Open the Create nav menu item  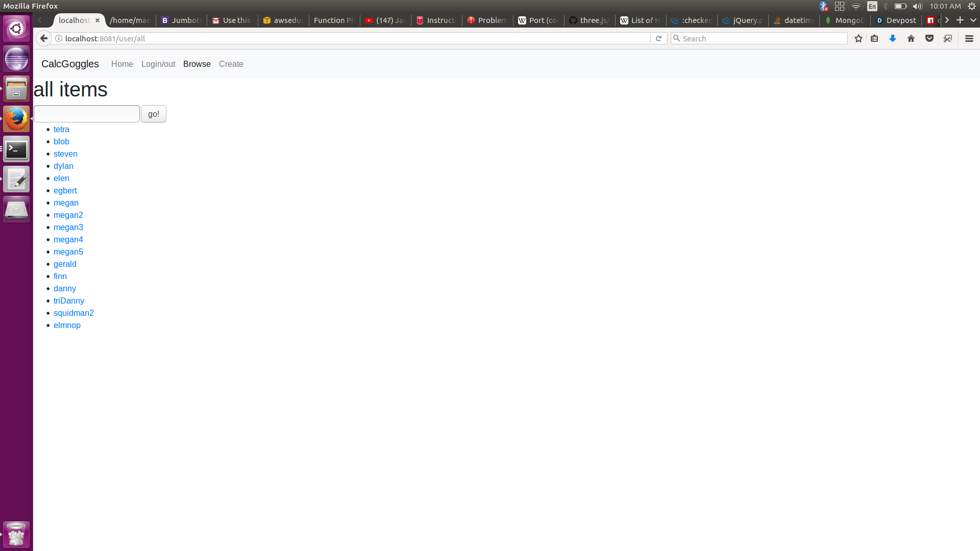tap(231, 64)
